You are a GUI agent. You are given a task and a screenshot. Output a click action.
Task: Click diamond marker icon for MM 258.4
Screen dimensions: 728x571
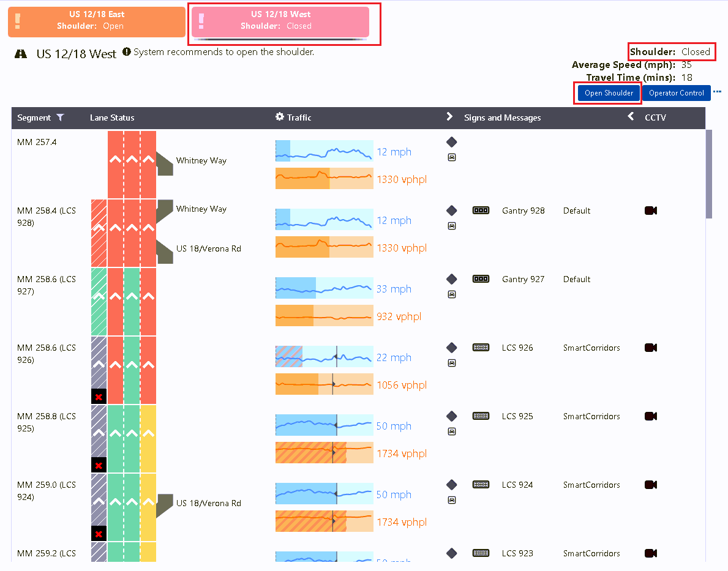pyautogui.click(x=451, y=211)
